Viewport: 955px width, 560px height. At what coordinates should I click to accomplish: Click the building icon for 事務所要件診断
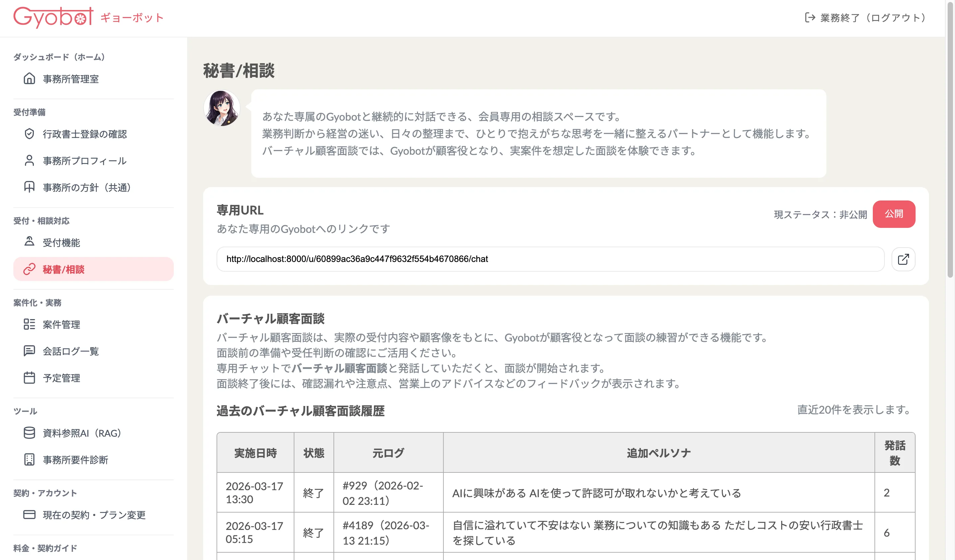pos(29,459)
